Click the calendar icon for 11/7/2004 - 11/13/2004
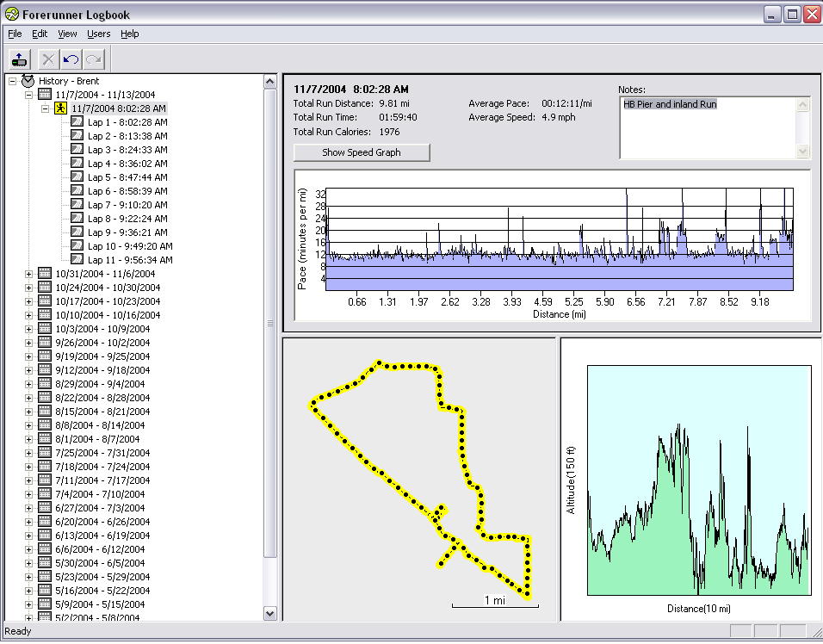The height and width of the screenshot is (644, 823). (45, 95)
